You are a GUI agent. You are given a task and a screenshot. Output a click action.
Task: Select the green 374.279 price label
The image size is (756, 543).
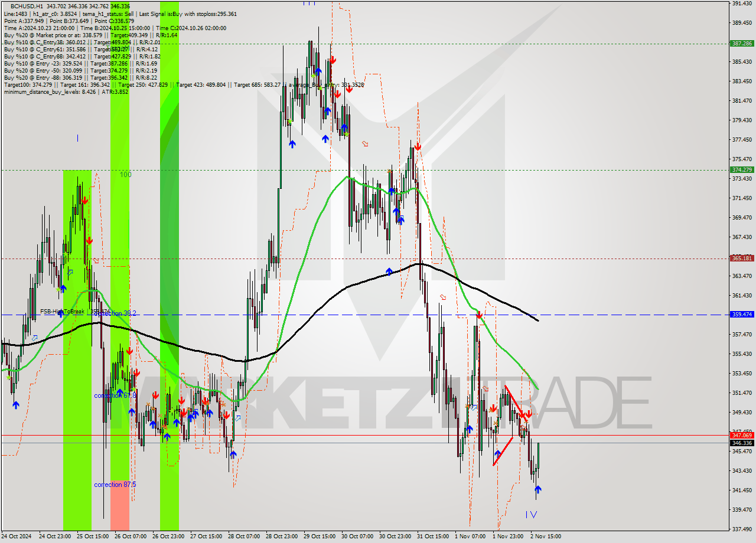click(741, 169)
